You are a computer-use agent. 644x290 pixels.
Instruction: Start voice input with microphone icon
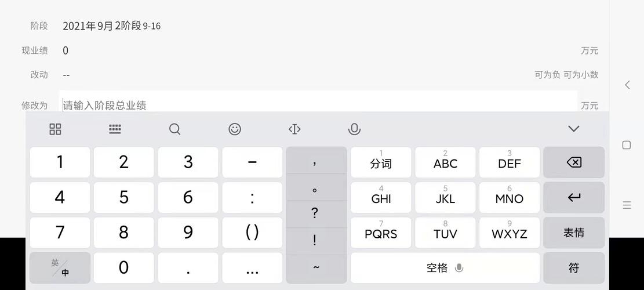pyautogui.click(x=354, y=129)
